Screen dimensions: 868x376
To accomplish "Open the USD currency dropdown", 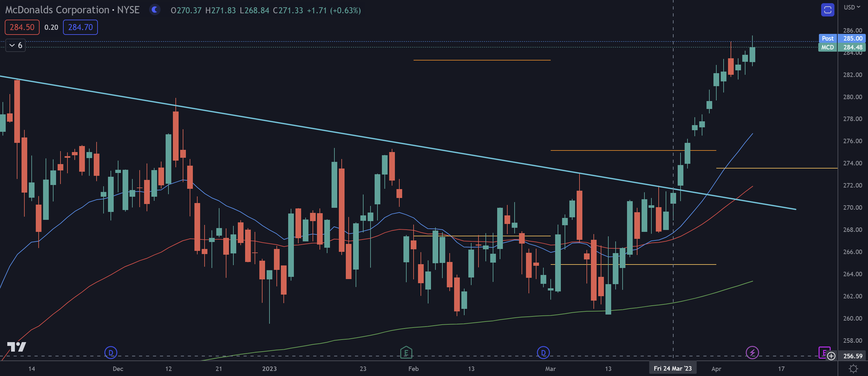I will point(852,7).
